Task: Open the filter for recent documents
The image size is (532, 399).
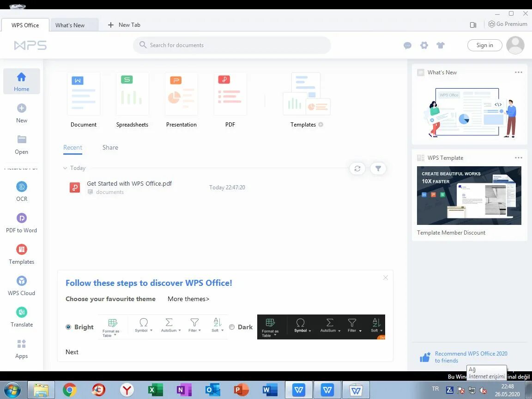Action: pos(378,169)
